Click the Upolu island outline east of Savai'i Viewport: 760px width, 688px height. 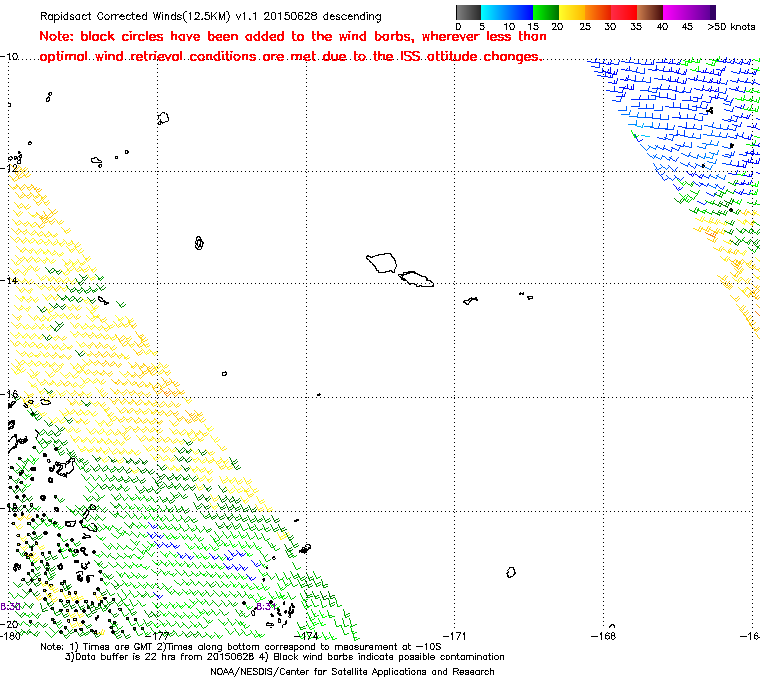[x=416, y=279]
